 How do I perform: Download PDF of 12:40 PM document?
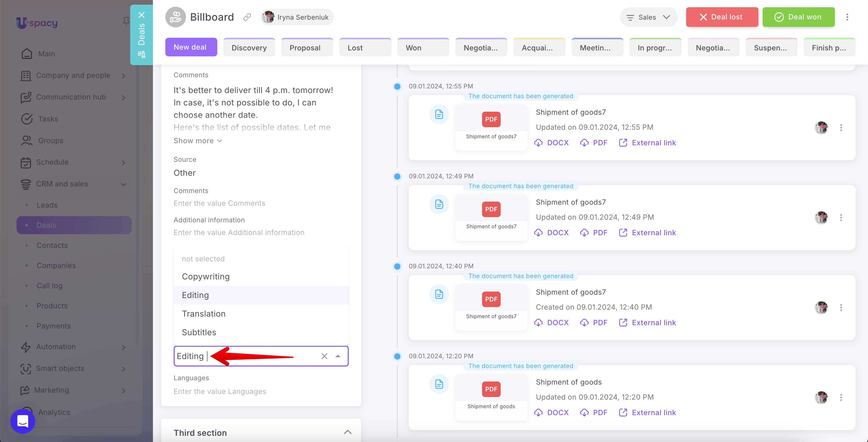point(594,323)
